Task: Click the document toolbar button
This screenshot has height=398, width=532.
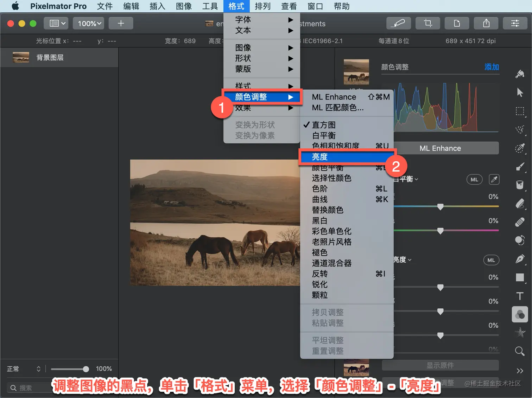Action: click(457, 23)
